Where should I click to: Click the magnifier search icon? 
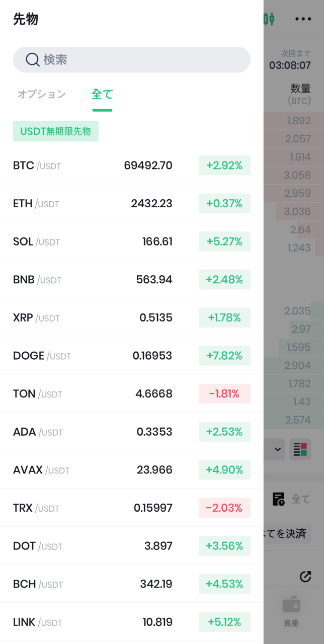(x=33, y=60)
